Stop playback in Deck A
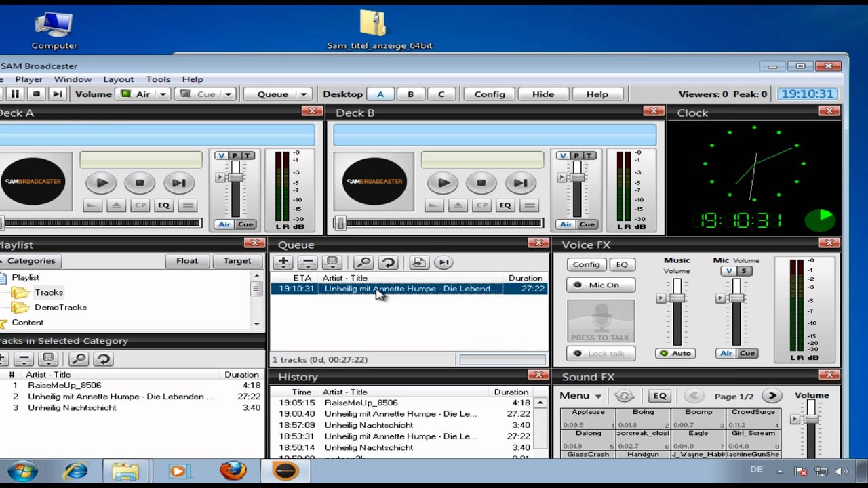 140,182
